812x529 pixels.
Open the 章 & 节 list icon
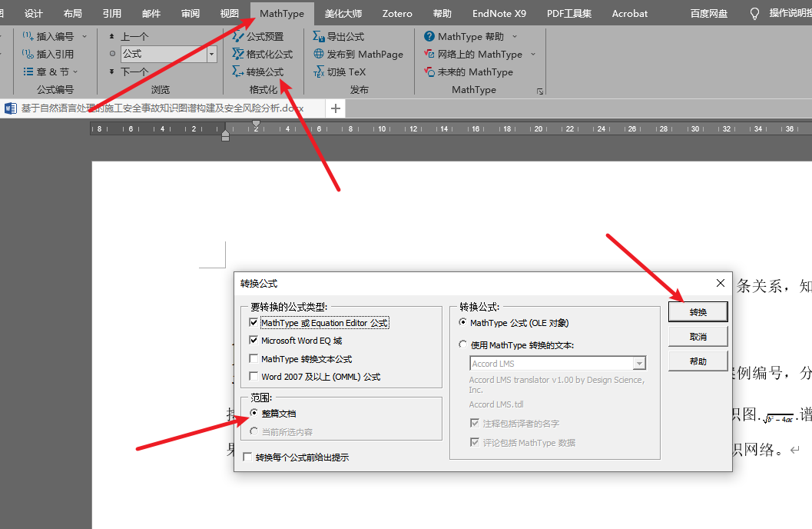(28, 72)
